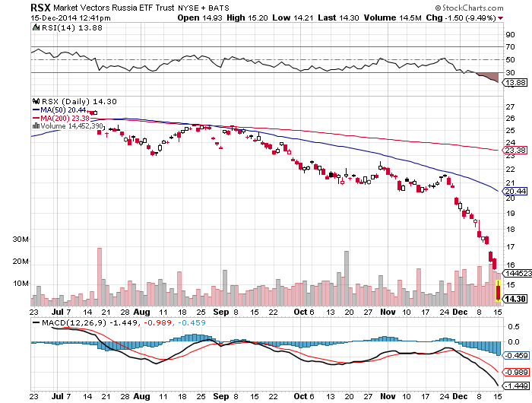
Task: Click the 13.88 RSI value label
Action: point(515,81)
